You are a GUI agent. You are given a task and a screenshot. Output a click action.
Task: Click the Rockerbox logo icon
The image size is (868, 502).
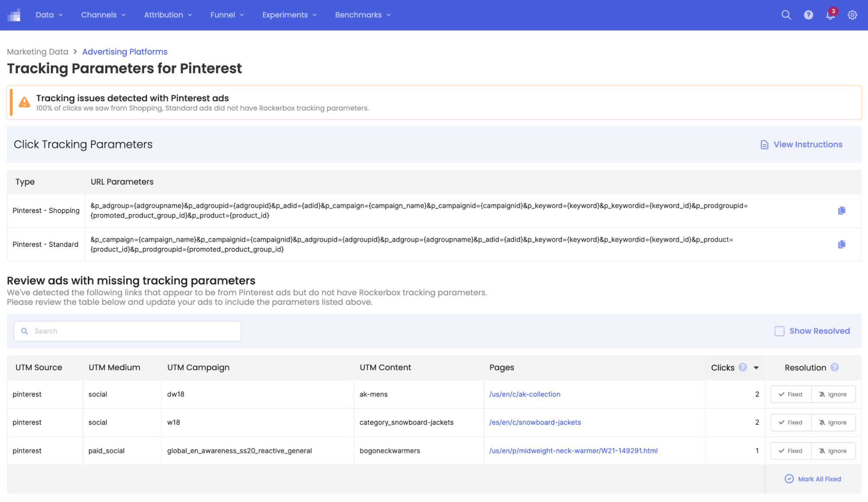coord(14,15)
